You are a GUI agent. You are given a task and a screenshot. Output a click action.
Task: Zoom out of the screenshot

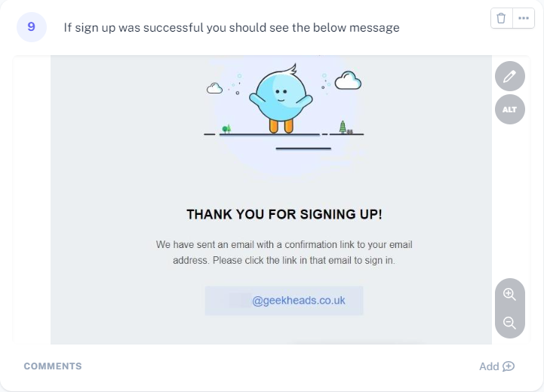point(510,323)
